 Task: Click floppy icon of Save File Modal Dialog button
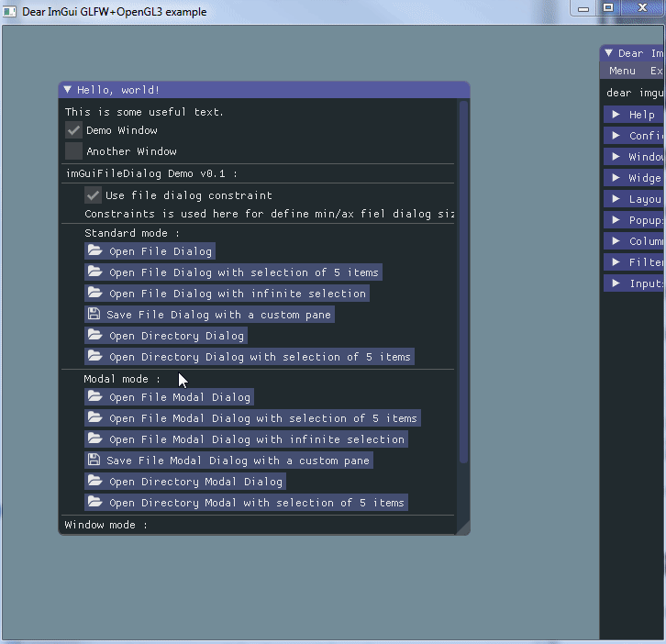pos(94,460)
